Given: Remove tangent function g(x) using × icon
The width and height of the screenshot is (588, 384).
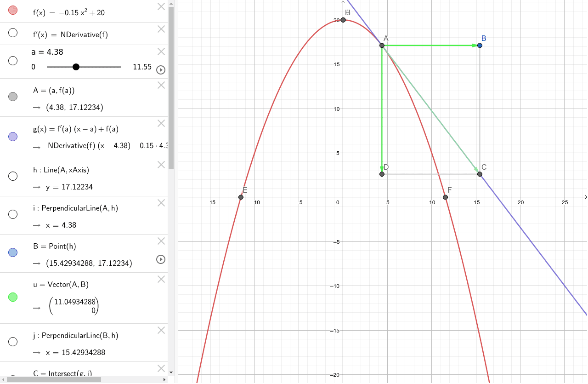Looking at the screenshot, I should coord(161,123).
